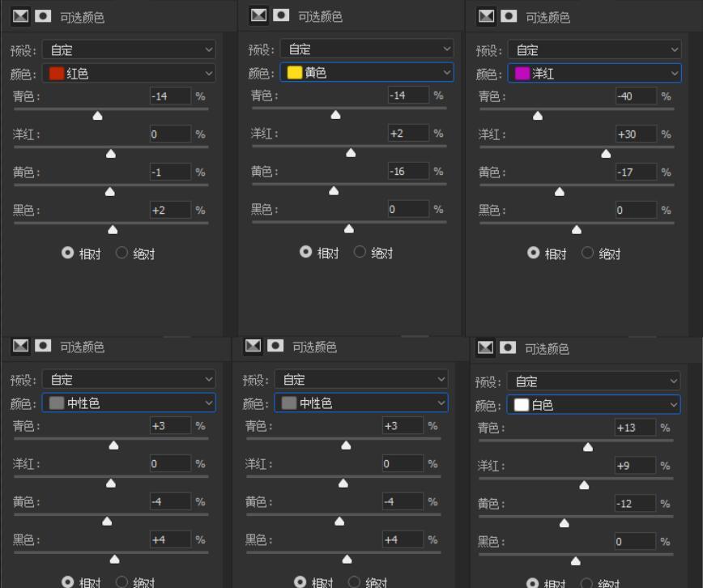This screenshot has height=588, width=703.
Task: Click the 黄色 slider handle in the 黄色 panel
Action: point(333,191)
